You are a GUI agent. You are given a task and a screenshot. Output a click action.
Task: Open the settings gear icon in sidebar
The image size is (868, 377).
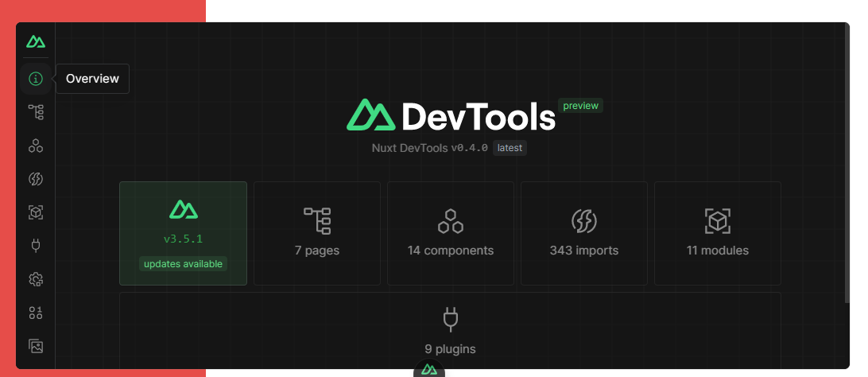pos(36,279)
